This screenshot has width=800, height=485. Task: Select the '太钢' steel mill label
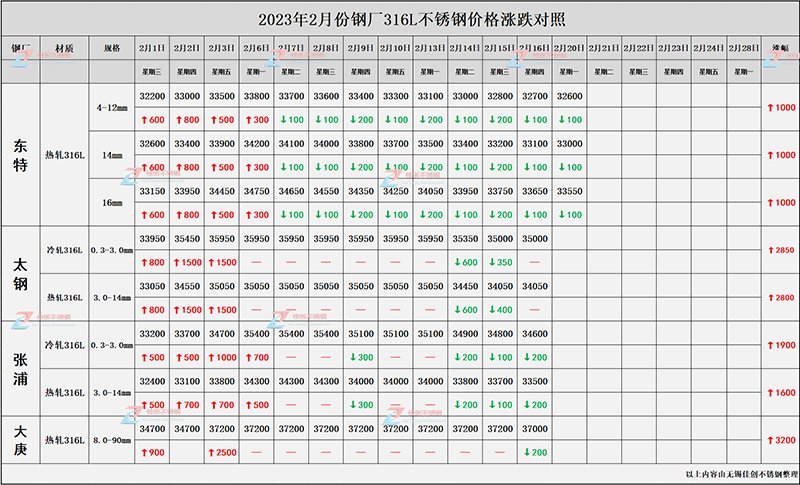click(x=20, y=274)
